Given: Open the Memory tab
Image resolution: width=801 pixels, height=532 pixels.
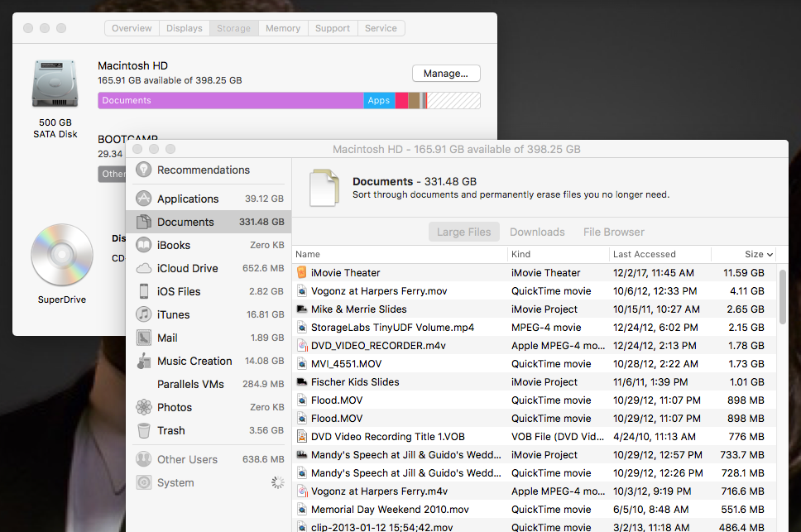Looking at the screenshot, I should point(283,28).
